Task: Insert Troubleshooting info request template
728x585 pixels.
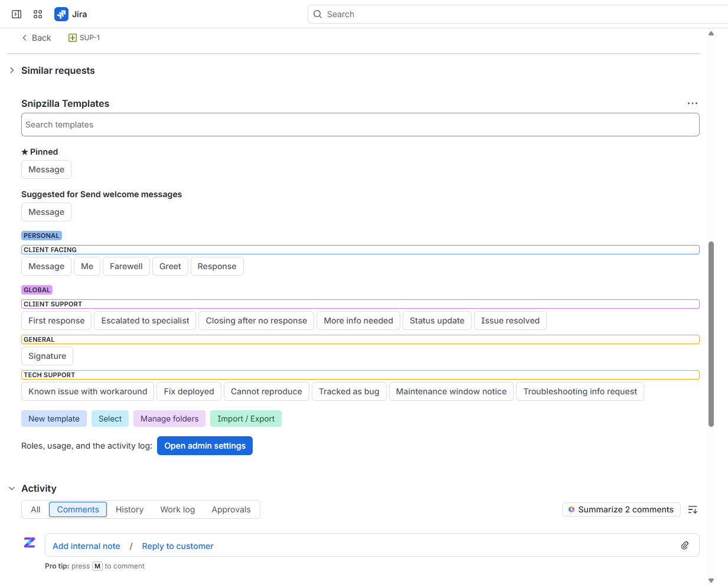Action: (580, 391)
